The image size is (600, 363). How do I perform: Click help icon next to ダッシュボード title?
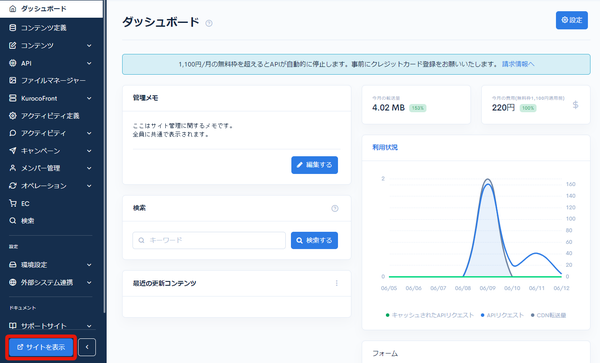pos(209,23)
